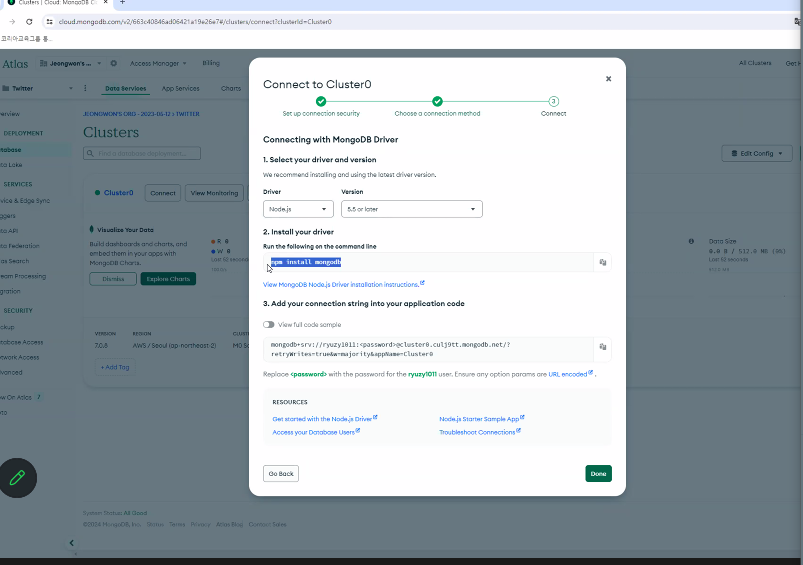Toggle View full code sample switch
Image resolution: width=803 pixels, height=565 pixels.
(x=268, y=325)
